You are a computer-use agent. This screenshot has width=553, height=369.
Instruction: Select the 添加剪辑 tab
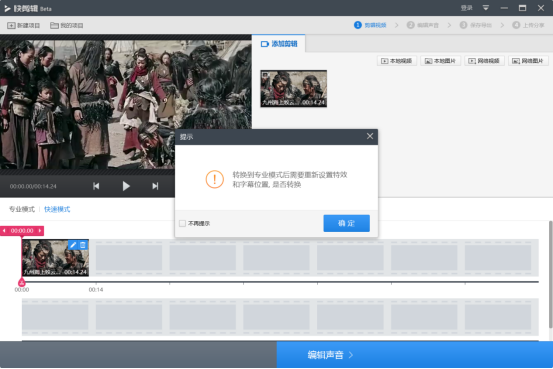click(x=279, y=44)
